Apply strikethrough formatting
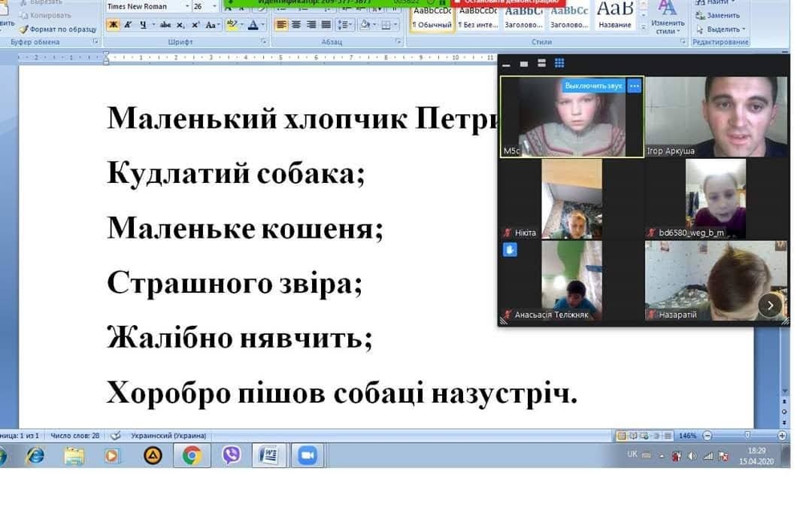Screen dimensions: 812x508 pos(165,25)
